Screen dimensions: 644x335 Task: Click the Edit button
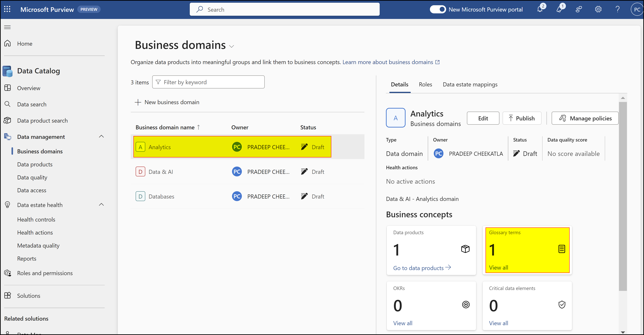coord(483,118)
